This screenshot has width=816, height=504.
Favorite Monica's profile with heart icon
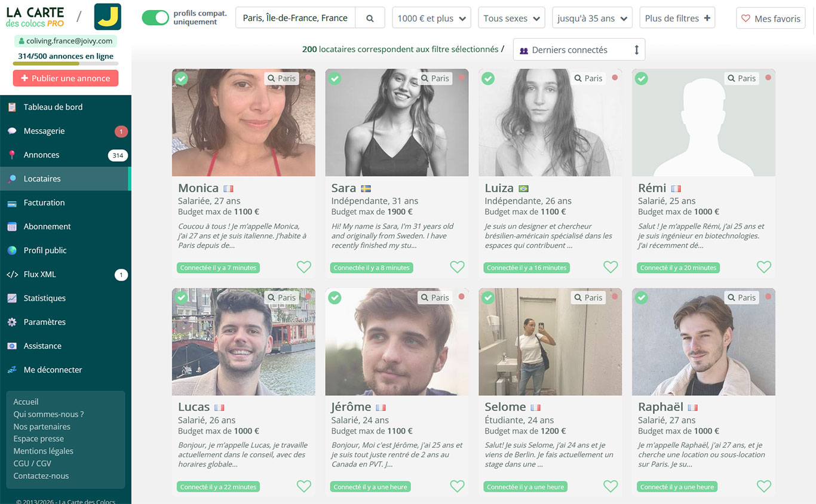point(304,267)
